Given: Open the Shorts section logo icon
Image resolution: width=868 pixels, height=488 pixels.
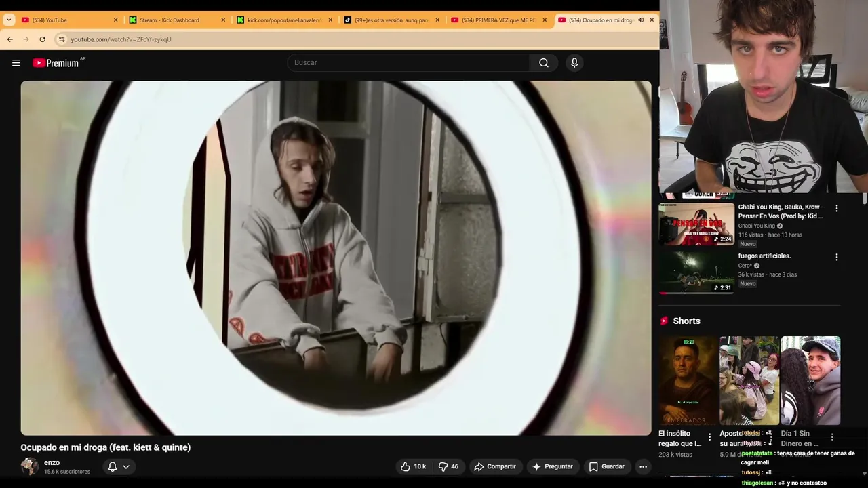Looking at the screenshot, I should click(x=664, y=321).
